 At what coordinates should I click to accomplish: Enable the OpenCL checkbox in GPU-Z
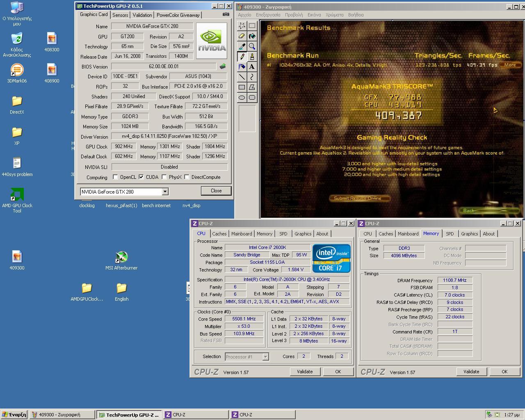pos(115,177)
